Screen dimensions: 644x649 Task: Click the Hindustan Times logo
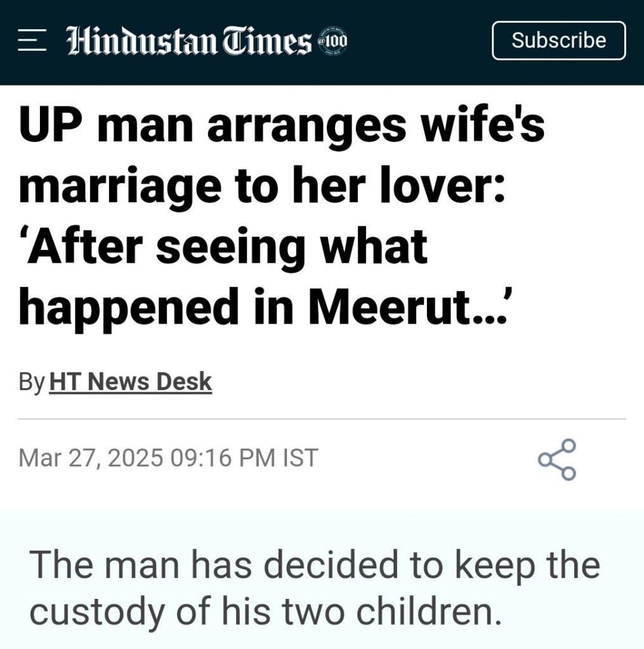click(x=189, y=42)
